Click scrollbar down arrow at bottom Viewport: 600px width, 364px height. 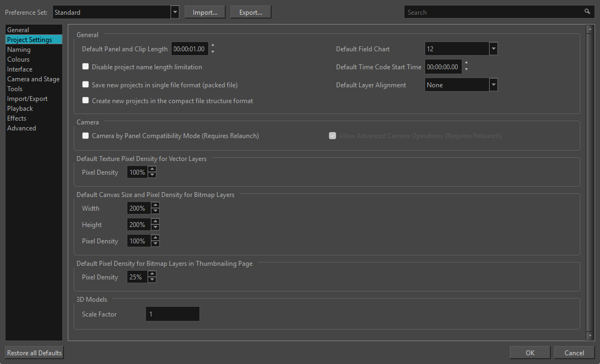(x=590, y=336)
